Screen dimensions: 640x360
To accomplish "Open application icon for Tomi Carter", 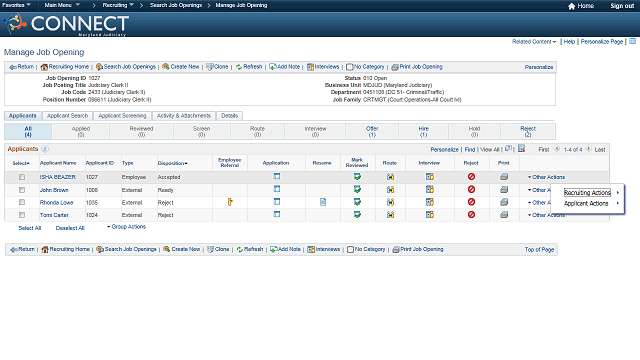I will [x=277, y=214].
